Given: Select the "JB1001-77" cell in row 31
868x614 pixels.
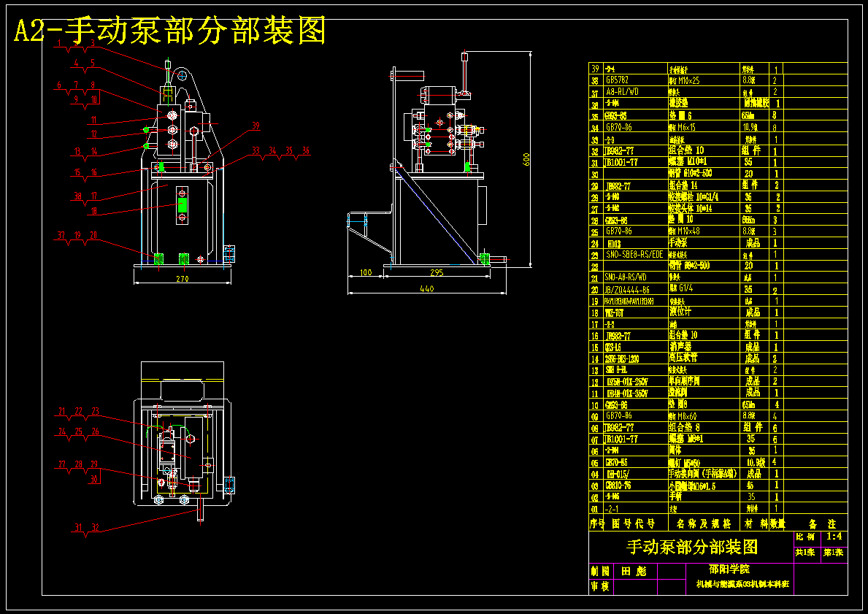Looking at the screenshot, I should point(622,162).
